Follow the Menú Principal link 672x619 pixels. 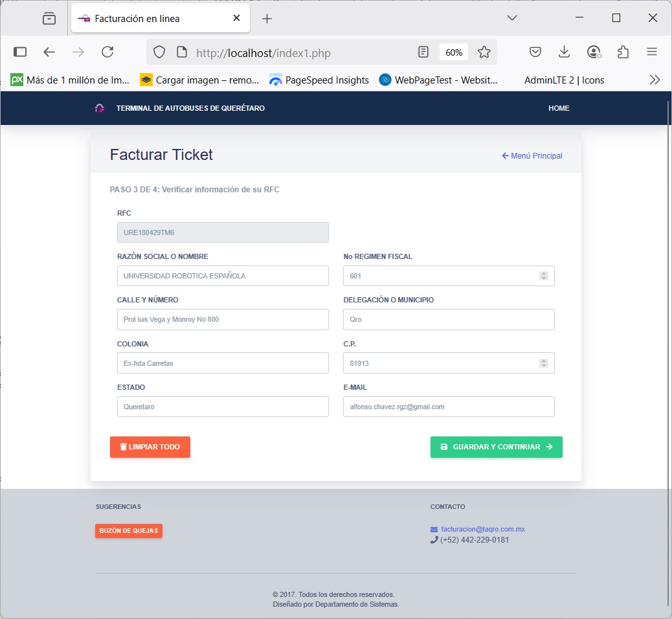[532, 156]
